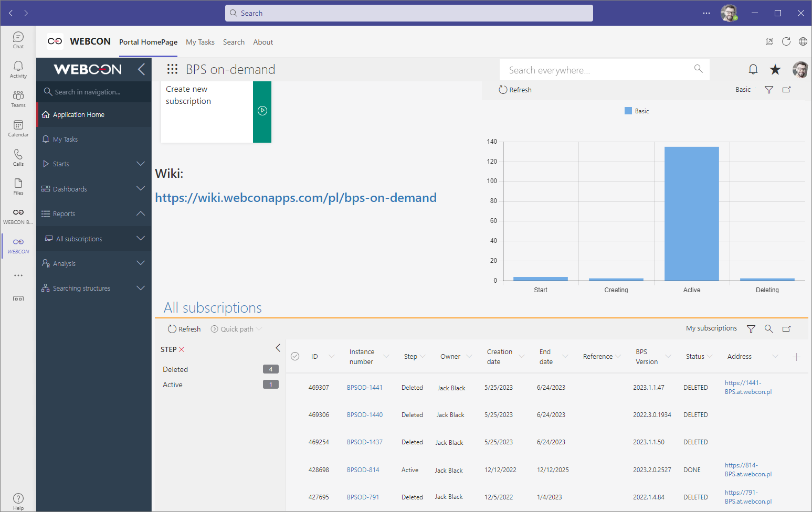Expand All subscriptions in navigation

(141, 238)
